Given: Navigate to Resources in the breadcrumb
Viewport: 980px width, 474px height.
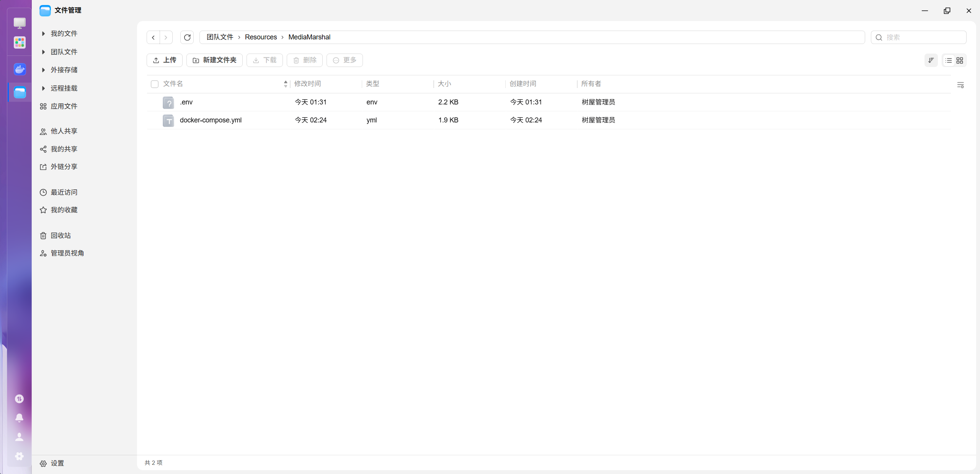Looking at the screenshot, I should [261, 37].
